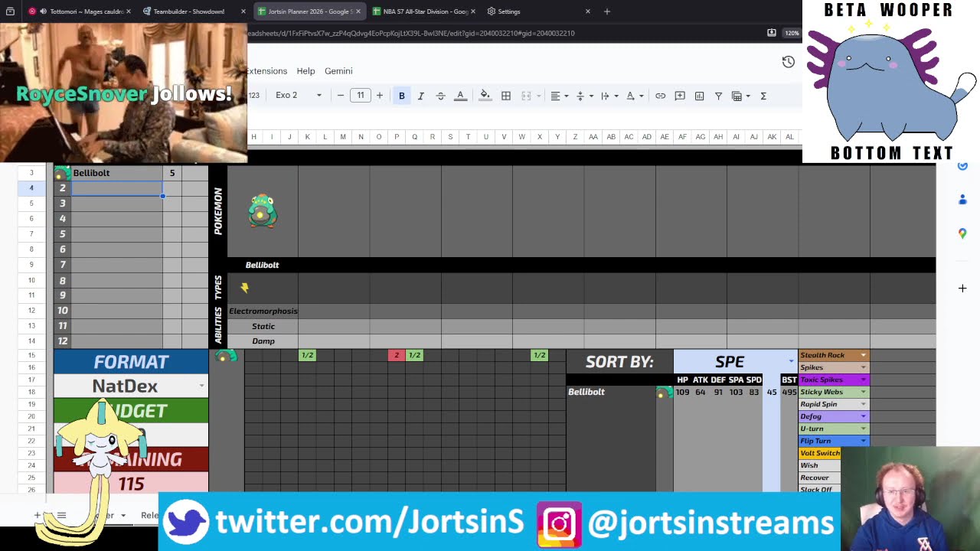The height and width of the screenshot is (551, 980).
Task: Open the Maps side panel icon
Action: point(962,233)
